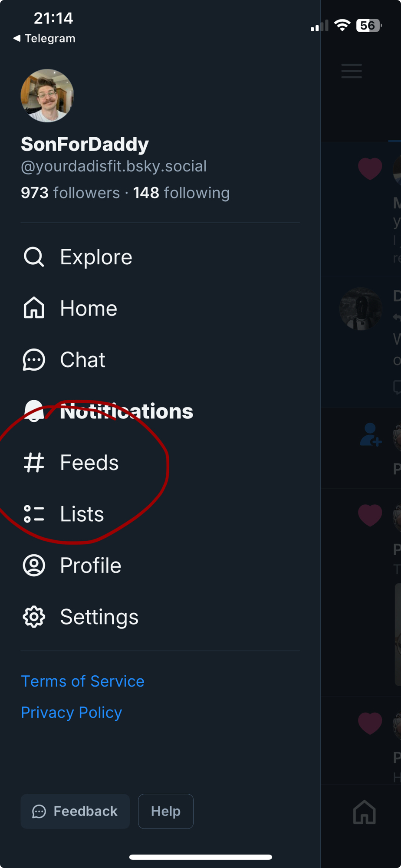Tap the Settings gear icon

pos(34,617)
